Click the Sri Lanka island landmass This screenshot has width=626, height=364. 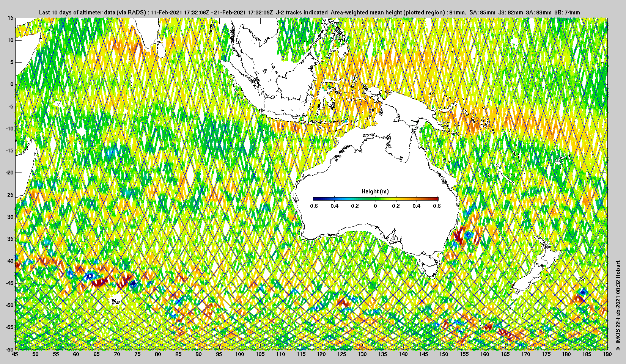point(161,50)
